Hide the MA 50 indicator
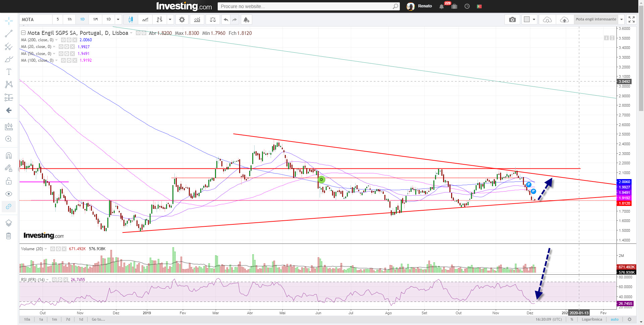Screen dimensions: 644x325 pyautogui.click(x=61, y=54)
